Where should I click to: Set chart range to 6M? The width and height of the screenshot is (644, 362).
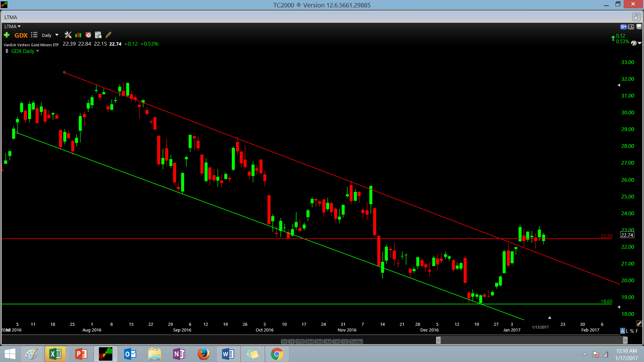[x=309, y=342]
